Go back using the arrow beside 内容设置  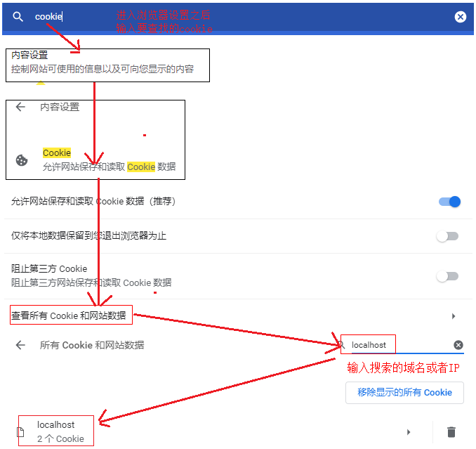pos(20,107)
